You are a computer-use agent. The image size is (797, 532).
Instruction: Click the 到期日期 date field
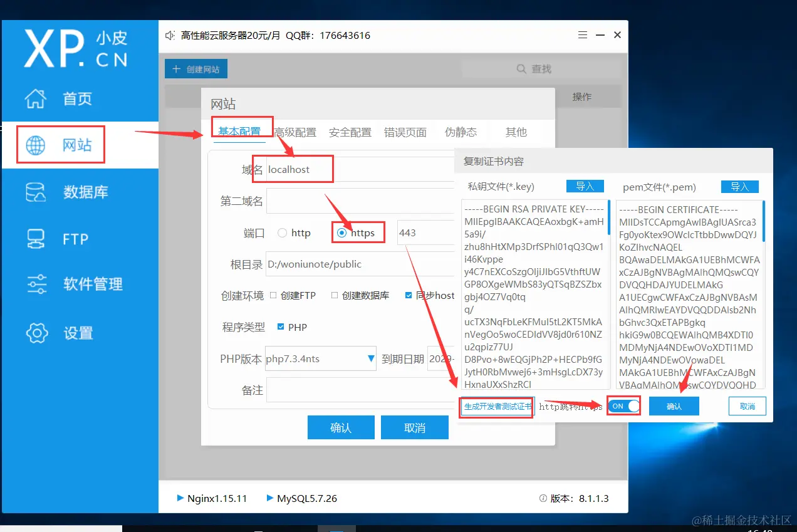(441, 359)
